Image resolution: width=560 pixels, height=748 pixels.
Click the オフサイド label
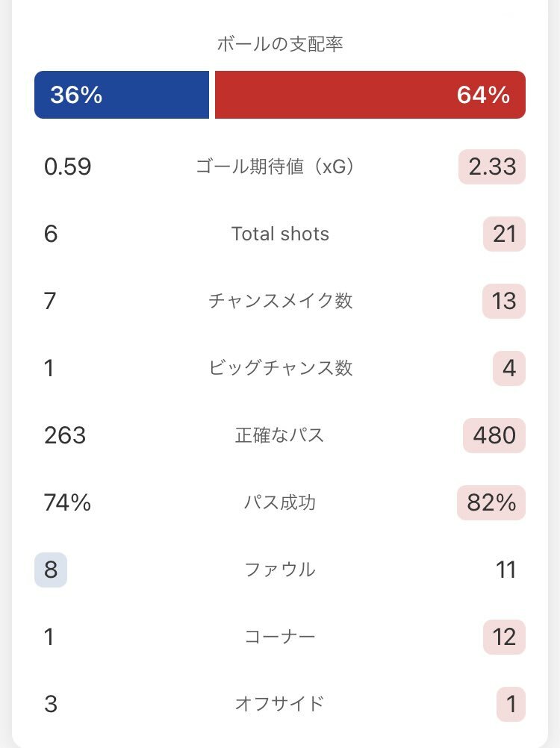pyautogui.click(x=280, y=704)
